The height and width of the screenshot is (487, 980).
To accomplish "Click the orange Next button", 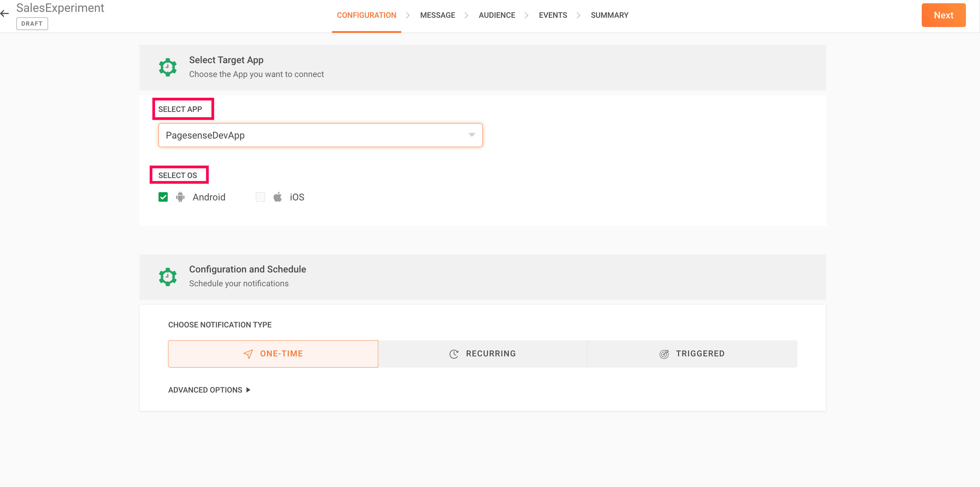I will (x=943, y=15).
